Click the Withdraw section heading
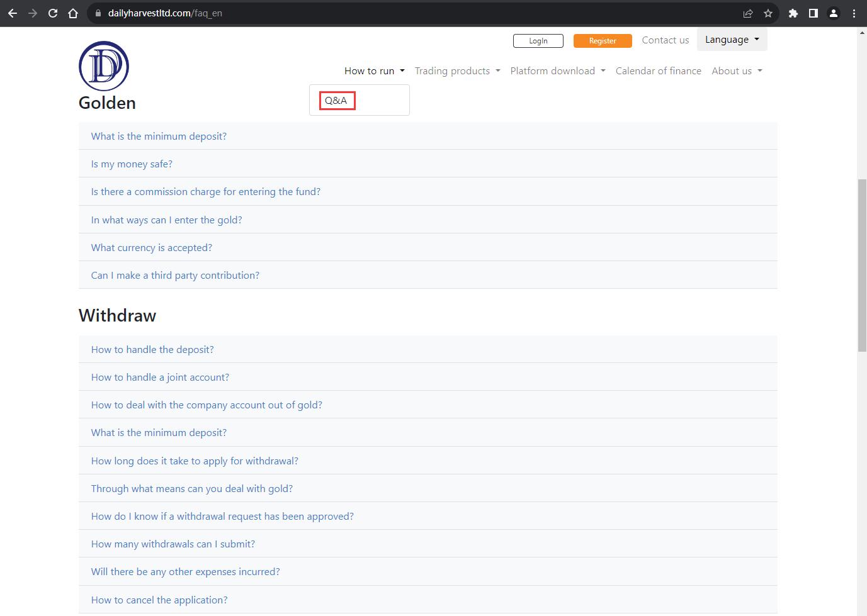 pos(117,315)
